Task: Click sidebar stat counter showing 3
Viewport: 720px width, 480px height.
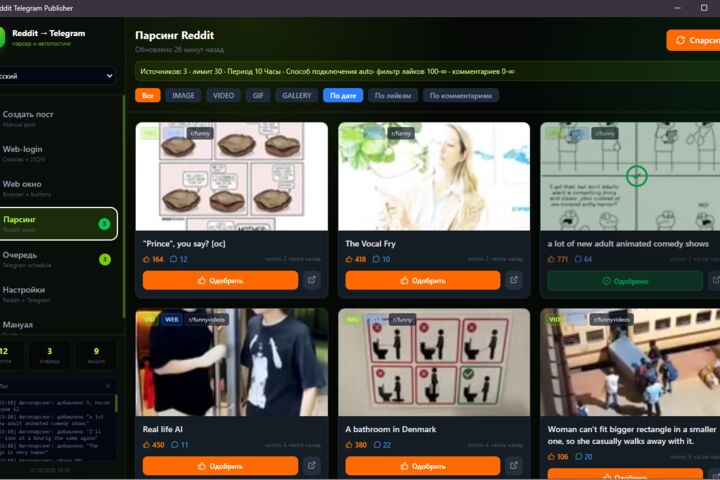Action: pos(50,355)
